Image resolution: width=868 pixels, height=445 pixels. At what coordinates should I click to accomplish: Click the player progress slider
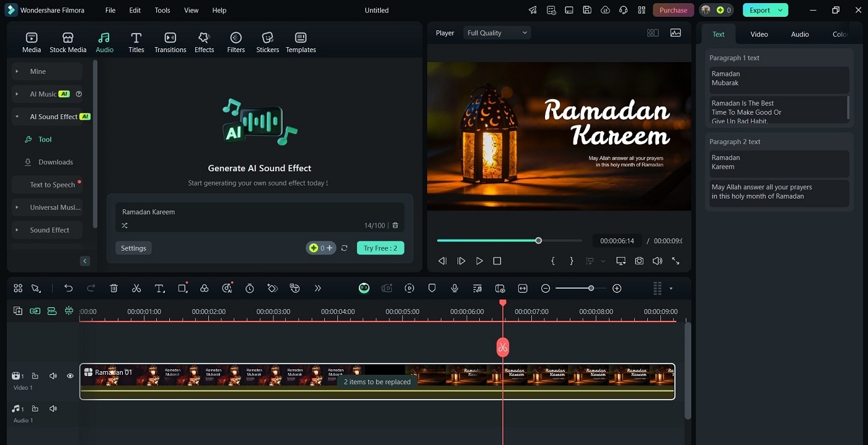509,241
